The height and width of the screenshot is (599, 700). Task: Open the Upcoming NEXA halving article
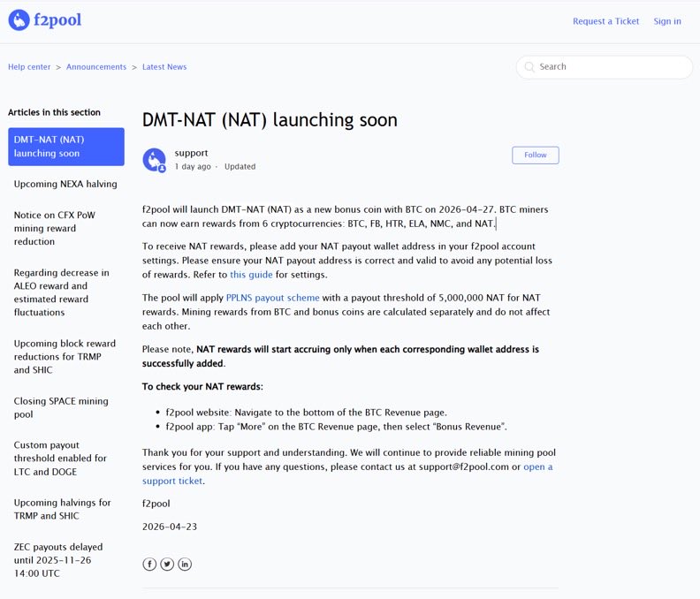click(x=65, y=184)
